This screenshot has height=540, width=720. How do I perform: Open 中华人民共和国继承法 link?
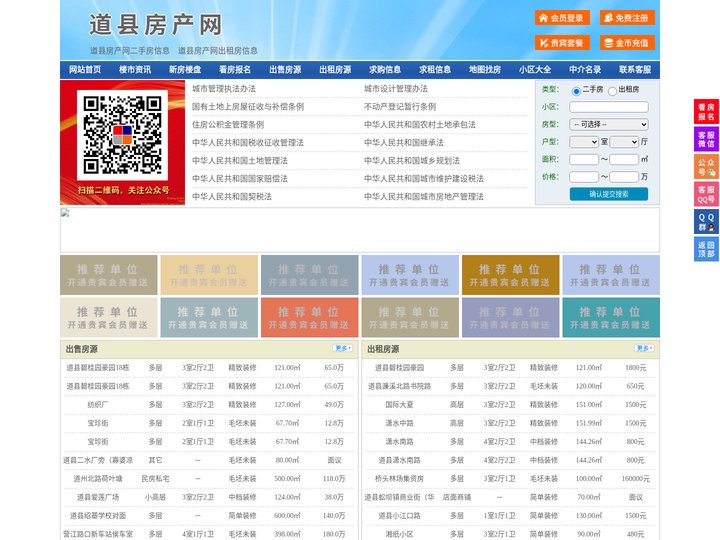[x=404, y=142]
